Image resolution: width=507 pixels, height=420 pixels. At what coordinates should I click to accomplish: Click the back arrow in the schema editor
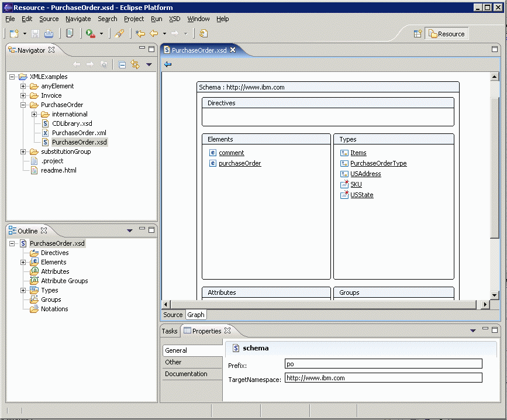pyautogui.click(x=168, y=64)
